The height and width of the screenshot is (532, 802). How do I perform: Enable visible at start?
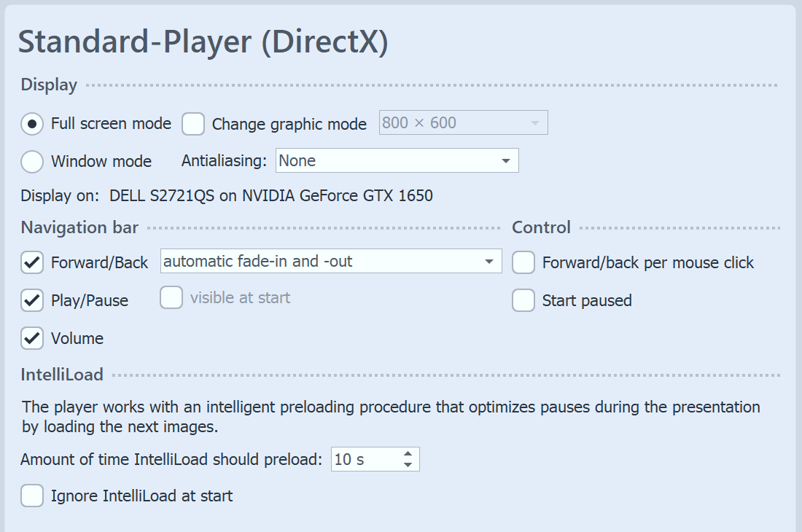(171, 297)
